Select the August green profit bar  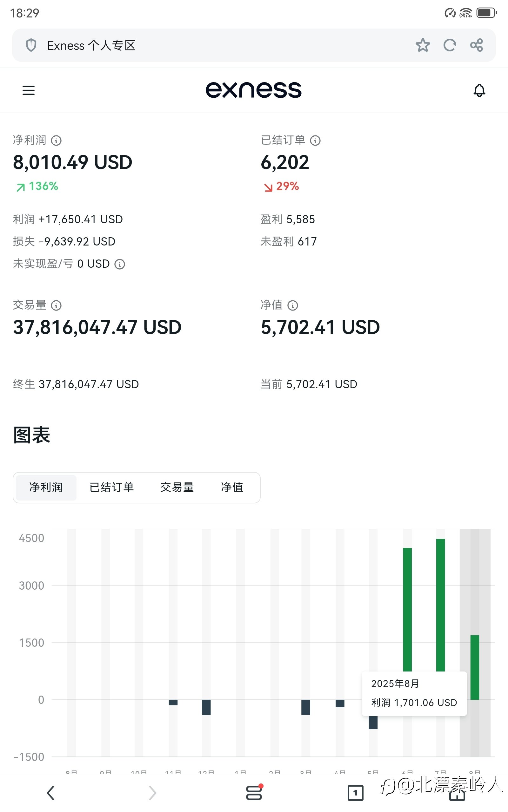pyautogui.click(x=475, y=667)
